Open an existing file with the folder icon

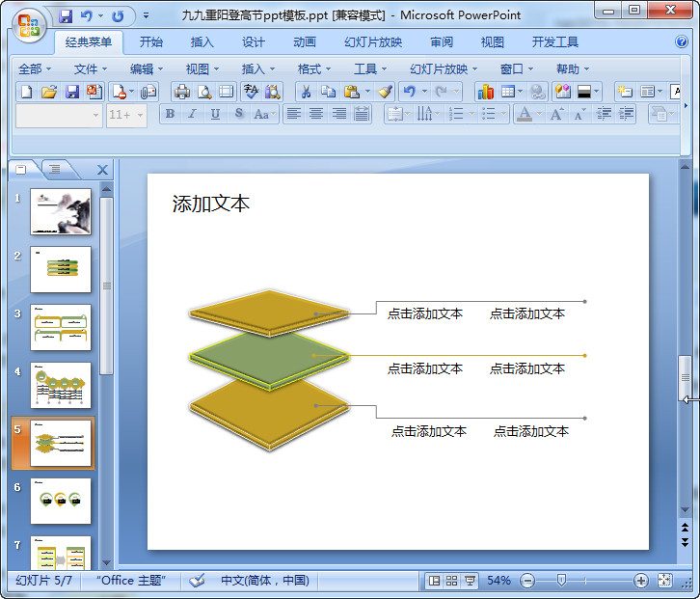(x=49, y=92)
